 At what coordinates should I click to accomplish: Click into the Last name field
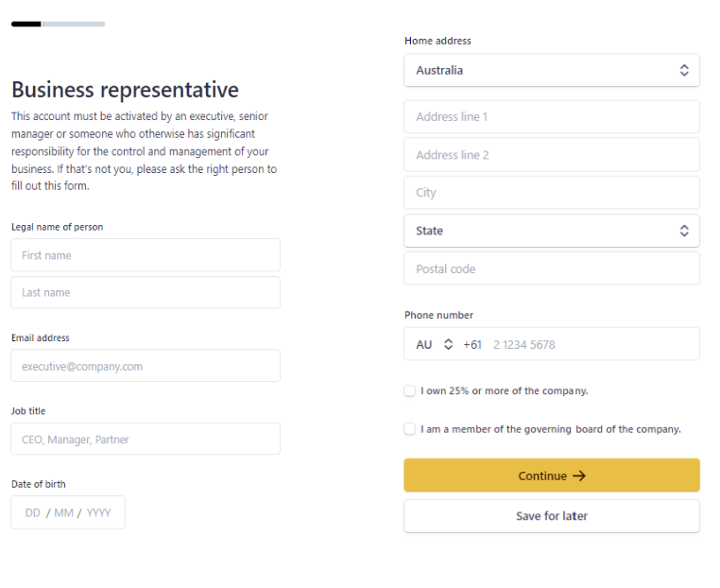tap(146, 293)
